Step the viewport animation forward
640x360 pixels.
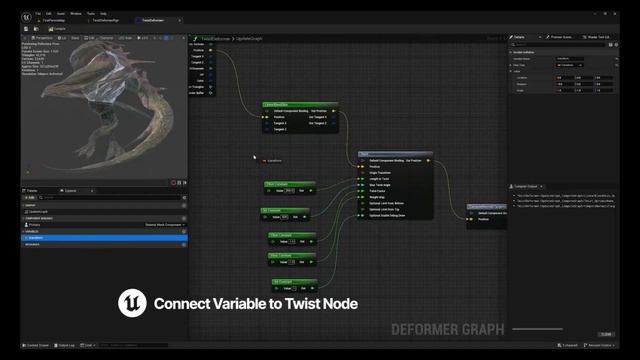(x=185, y=182)
